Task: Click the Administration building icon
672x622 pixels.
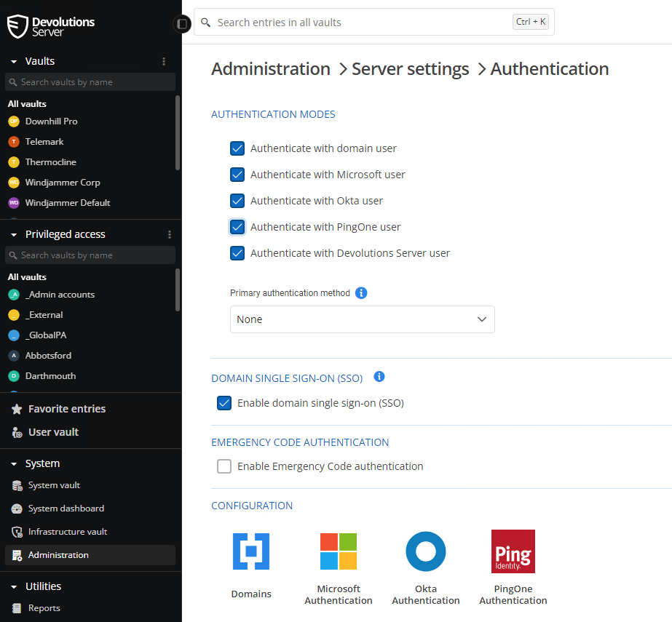Action: [x=17, y=555]
